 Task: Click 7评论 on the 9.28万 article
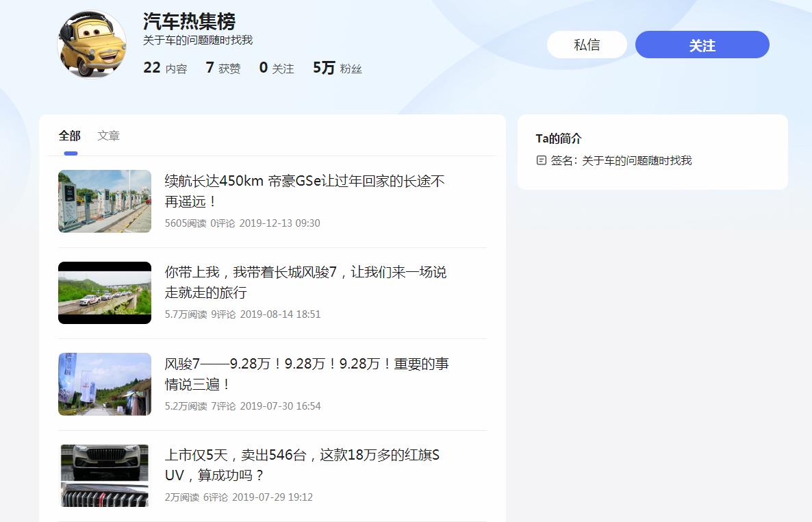223,406
